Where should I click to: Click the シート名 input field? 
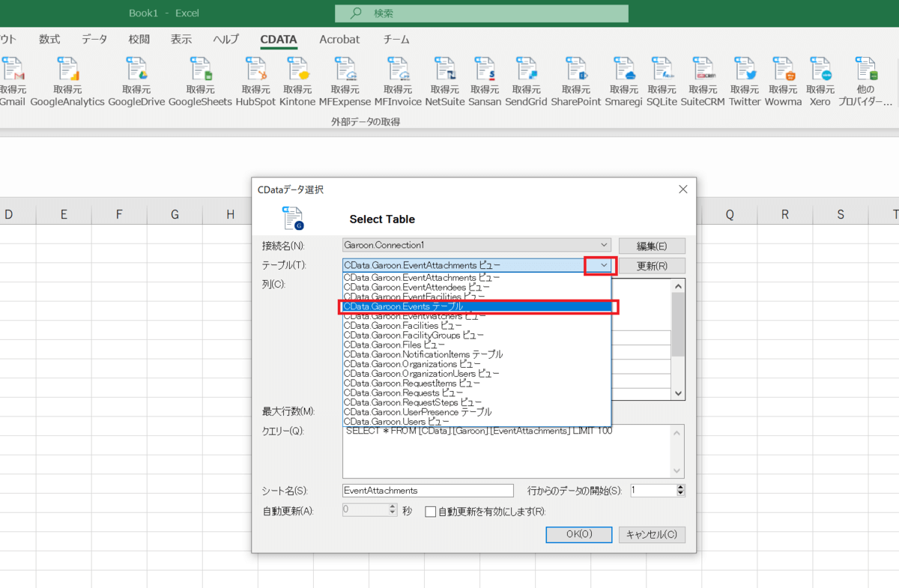(x=427, y=491)
